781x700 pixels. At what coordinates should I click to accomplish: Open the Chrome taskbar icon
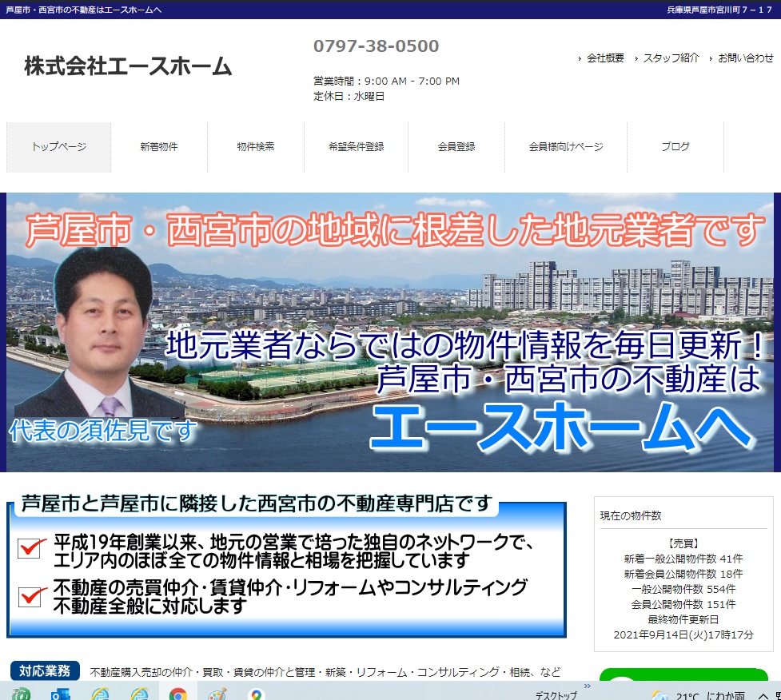177,694
